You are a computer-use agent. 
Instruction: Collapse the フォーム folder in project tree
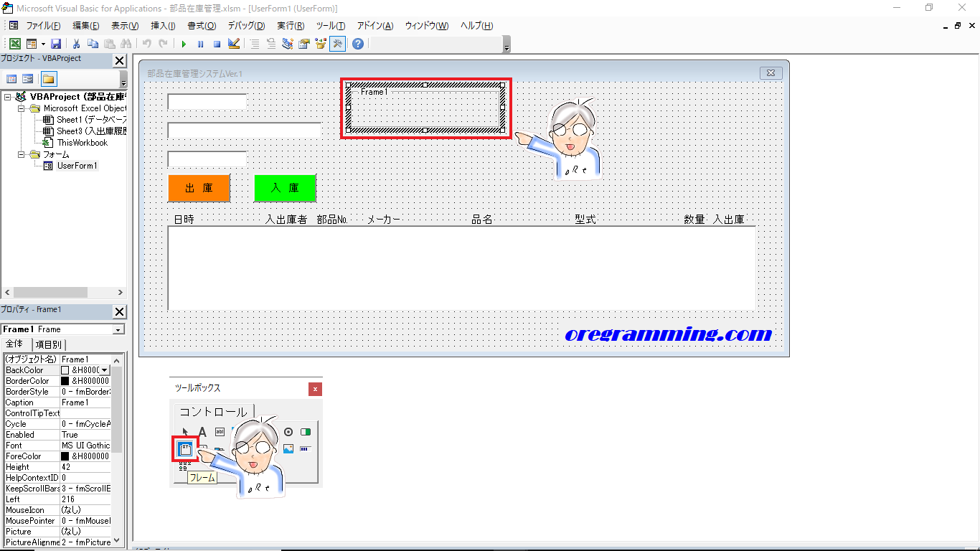pyautogui.click(x=22, y=154)
